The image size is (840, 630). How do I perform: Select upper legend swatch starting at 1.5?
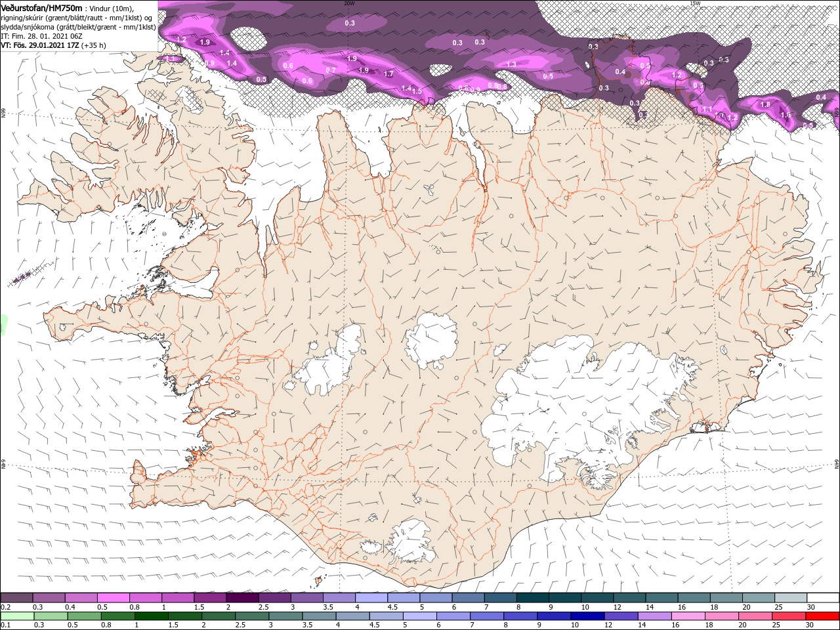click(x=210, y=598)
